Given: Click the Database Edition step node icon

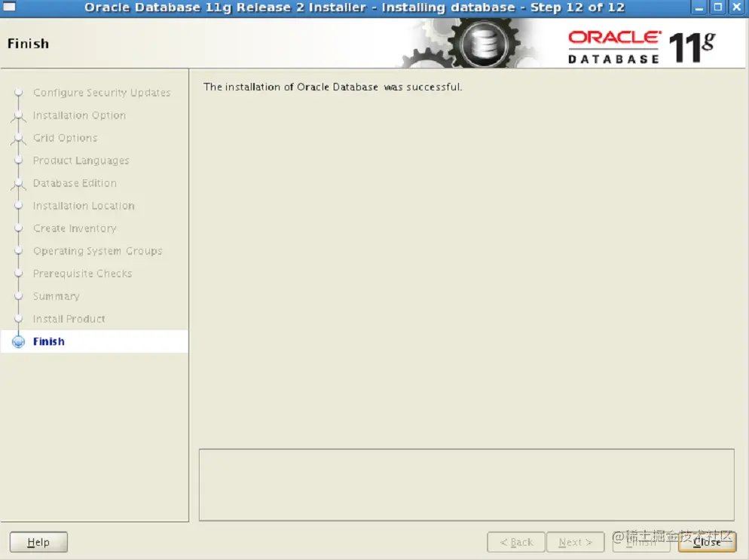Looking at the screenshot, I should point(18,184).
